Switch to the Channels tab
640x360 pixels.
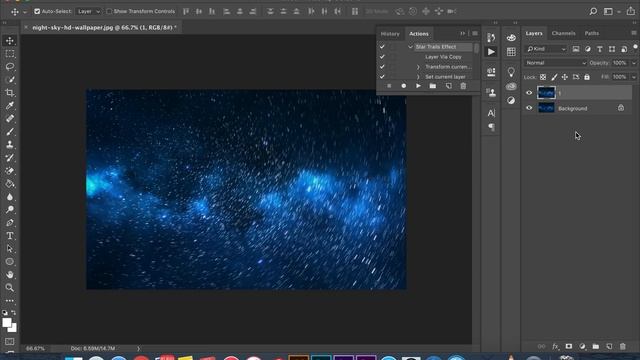563,33
